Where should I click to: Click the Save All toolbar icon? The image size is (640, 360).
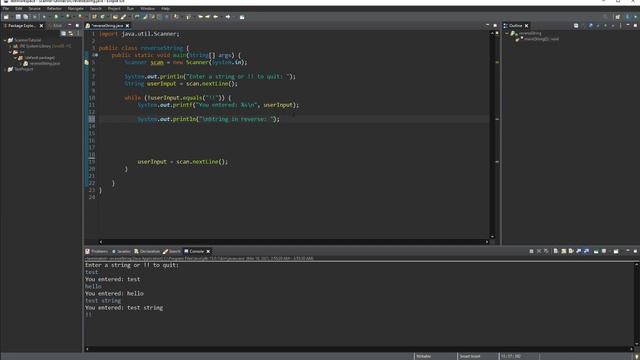click(26, 17)
